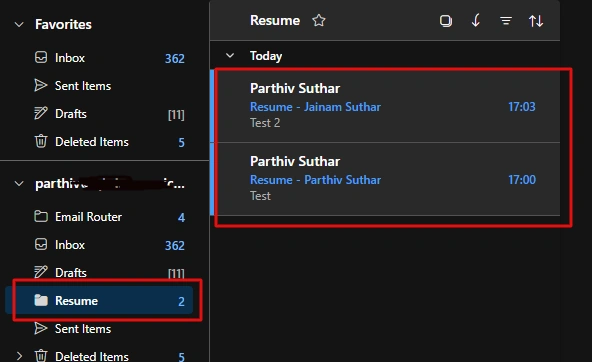Click the Resume folder icon

(x=41, y=300)
